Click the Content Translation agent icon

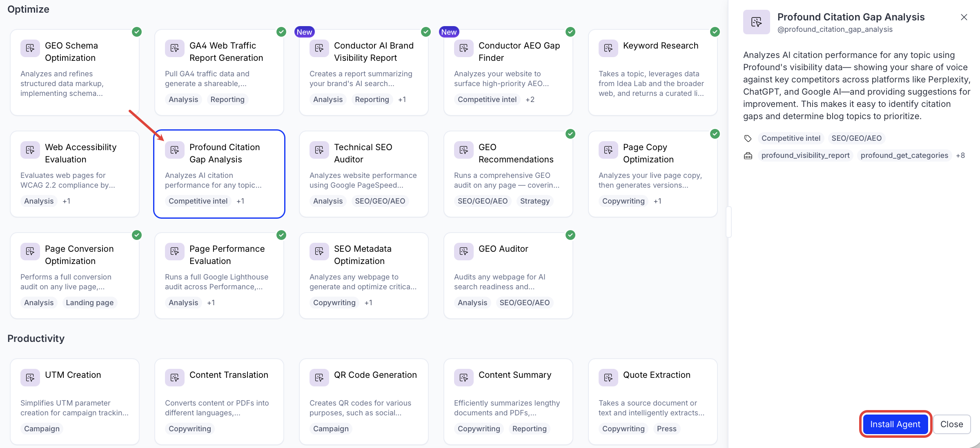[175, 377]
